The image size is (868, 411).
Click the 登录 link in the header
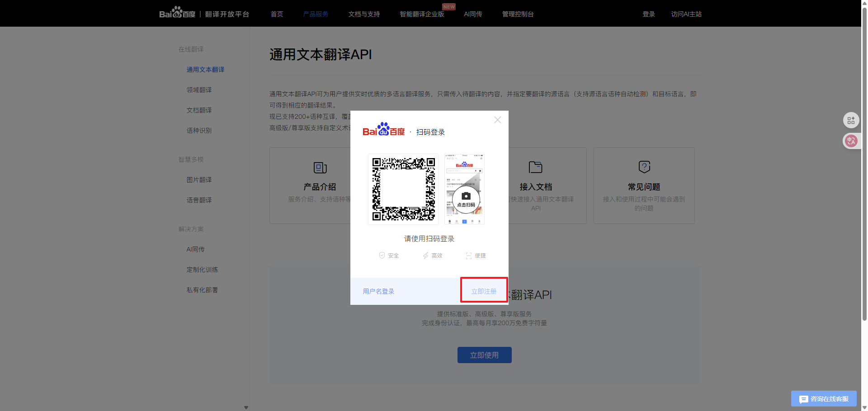[x=649, y=14]
